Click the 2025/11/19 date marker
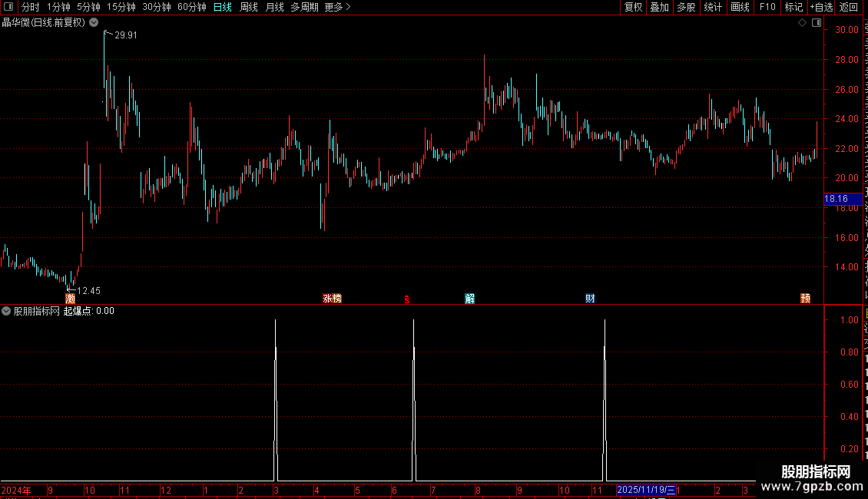 (x=646, y=490)
